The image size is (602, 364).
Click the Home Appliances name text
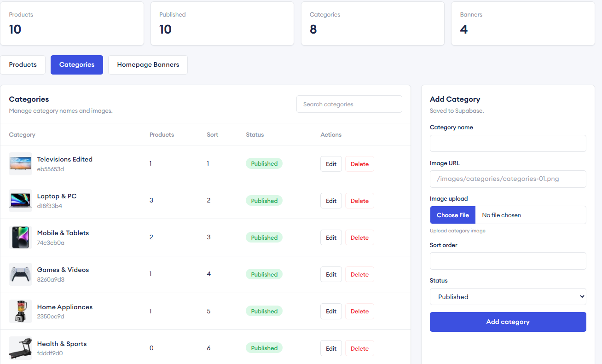64,307
